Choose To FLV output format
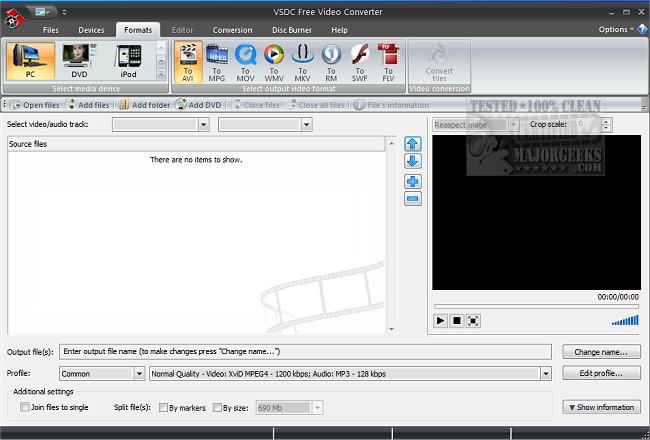650x440 pixels. (x=388, y=62)
